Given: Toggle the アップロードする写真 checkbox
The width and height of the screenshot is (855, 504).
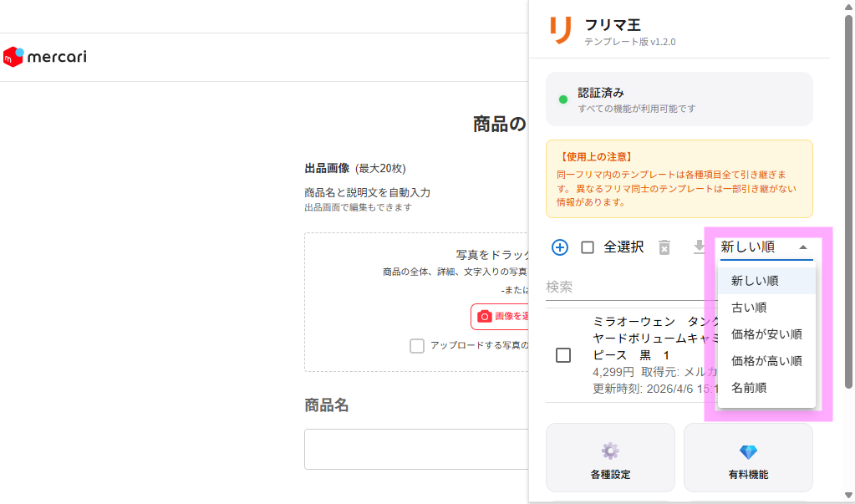Looking at the screenshot, I should (x=417, y=346).
